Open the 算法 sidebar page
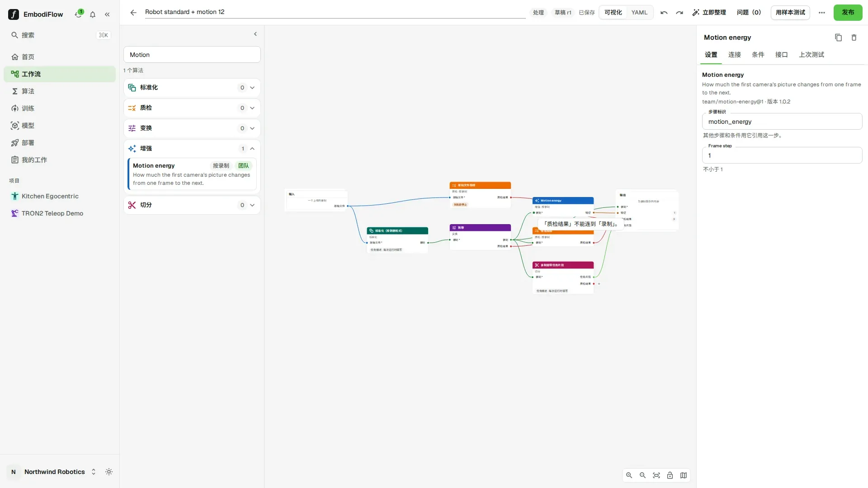The height and width of the screenshot is (488, 868). pos(60,91)
